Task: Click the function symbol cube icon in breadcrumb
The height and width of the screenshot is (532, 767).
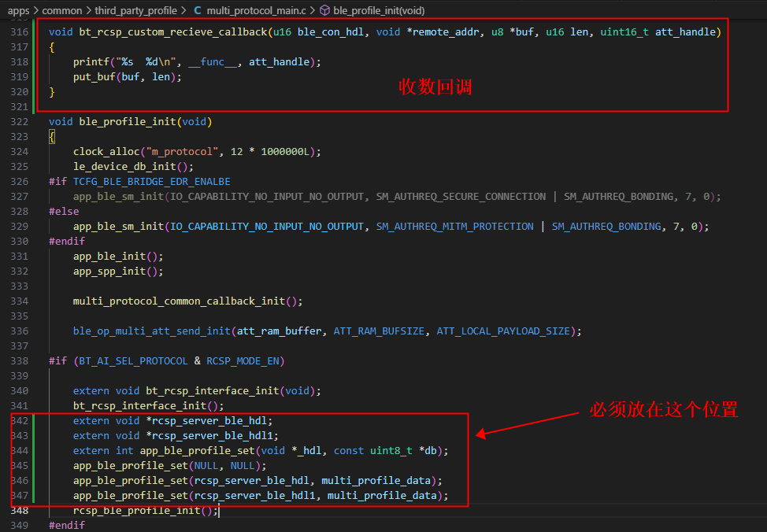Action: 324,10
